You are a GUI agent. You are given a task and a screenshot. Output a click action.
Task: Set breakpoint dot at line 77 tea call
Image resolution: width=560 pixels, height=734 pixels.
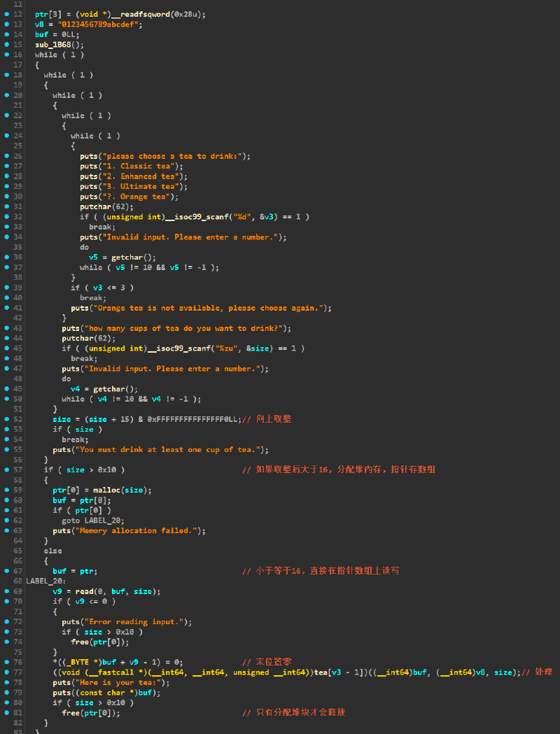click(6, 672)
